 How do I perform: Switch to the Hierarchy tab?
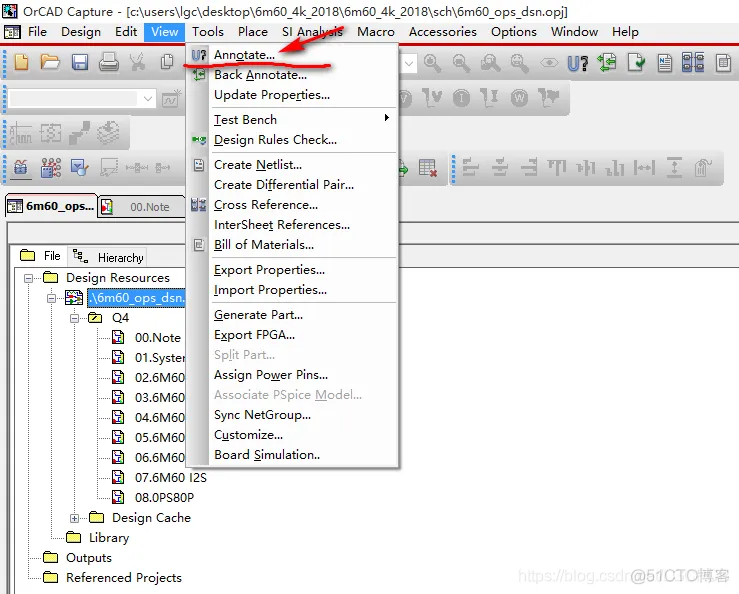(108, 257)
